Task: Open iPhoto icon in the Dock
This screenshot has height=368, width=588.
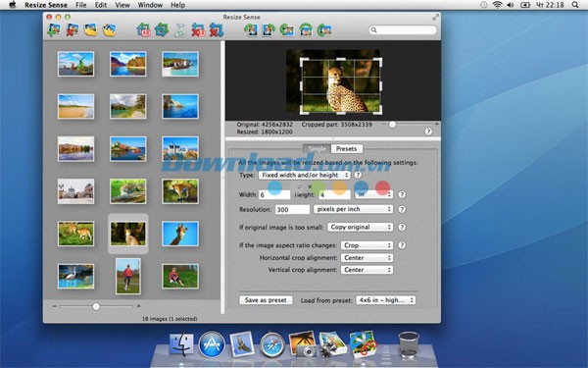Action: tap(303, 343)
